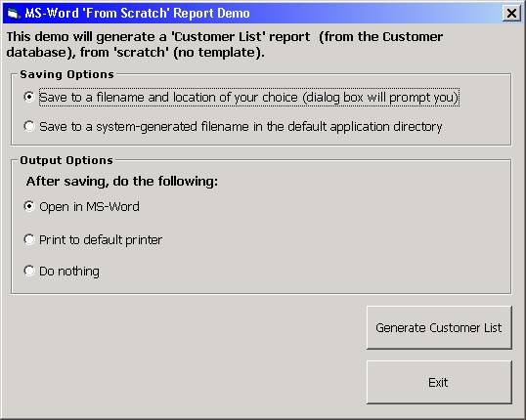The height and width of the screenshot is (420, 526).
Task: Click the 'dialog box will prompt you' option label
Action: coord(249,98)
